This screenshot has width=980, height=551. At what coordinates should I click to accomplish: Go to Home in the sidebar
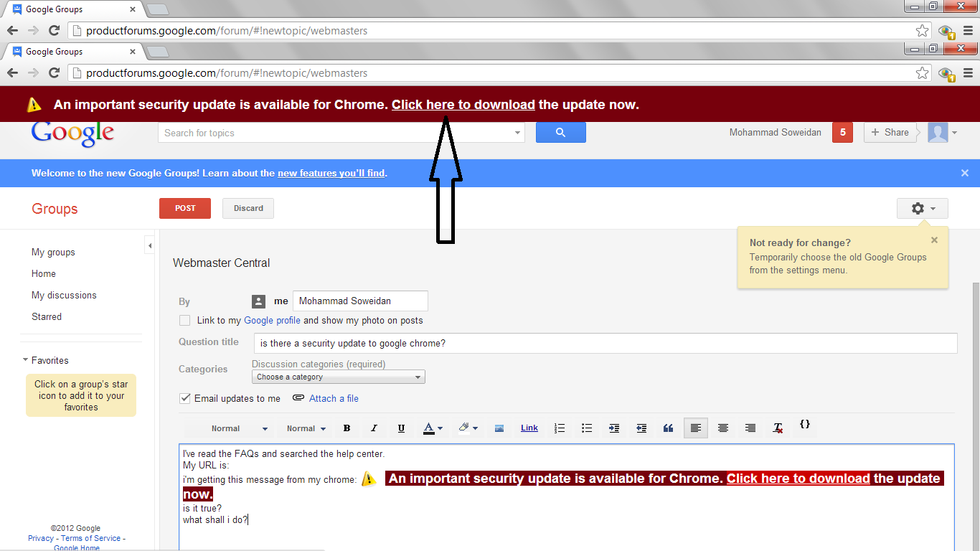[x=44, y=274]
